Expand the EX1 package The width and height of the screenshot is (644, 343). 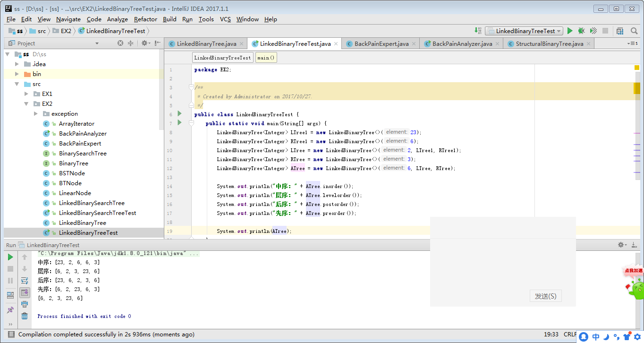point(26,94)
